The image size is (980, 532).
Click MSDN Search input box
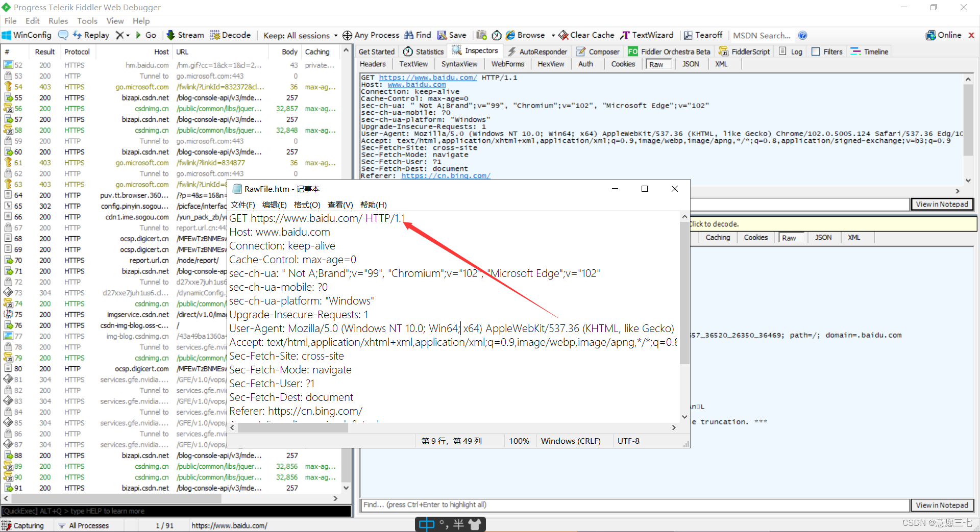(x=762, y=35)
